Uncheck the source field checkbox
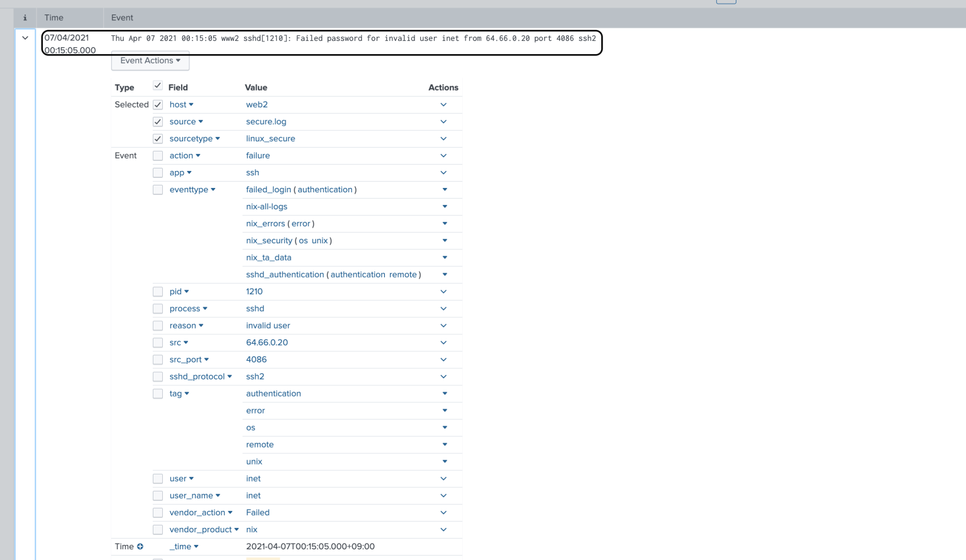The width and height of the screenshot is (966, 560). pyautogui.click(x=158, y=121)
